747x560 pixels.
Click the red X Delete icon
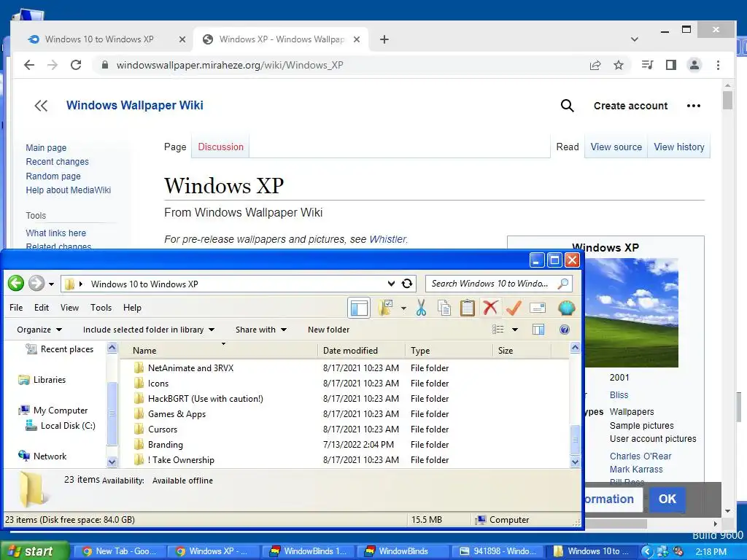(490, 308)
